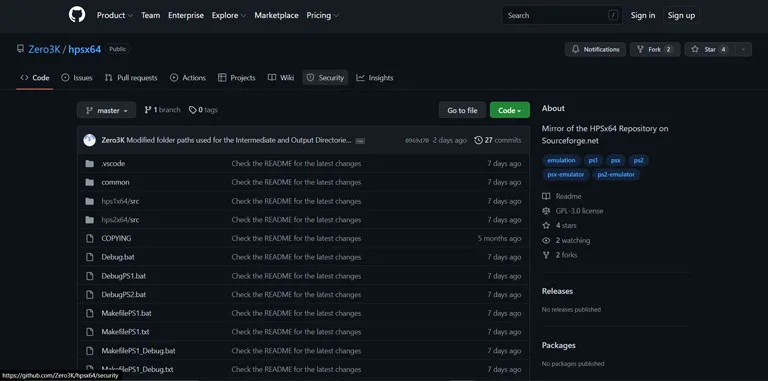View the 2 forks link in About
768x381 pixels.
tap(560, 255)
